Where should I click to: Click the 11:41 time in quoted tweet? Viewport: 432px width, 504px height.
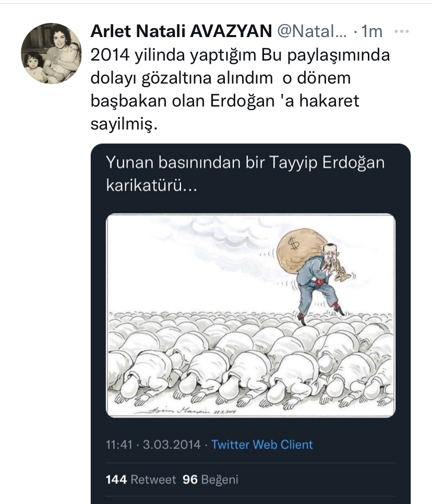click(119, 444)
